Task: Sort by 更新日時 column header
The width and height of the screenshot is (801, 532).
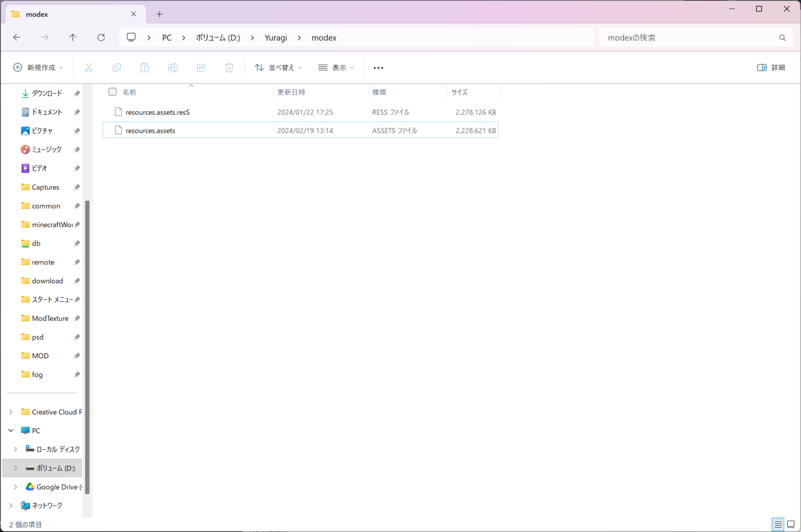Action: [321, 92]
